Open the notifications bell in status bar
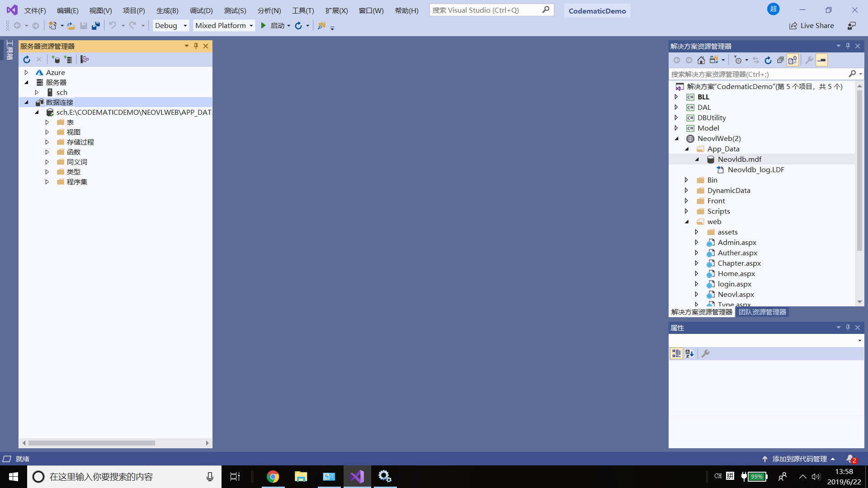 coord(850,459)
